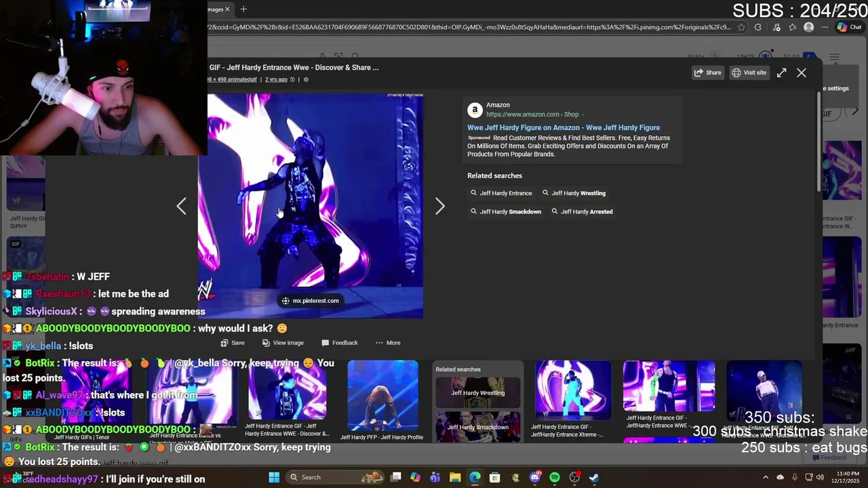Open Jeff Hardy Entrance GIF Xtreme thumbnail
Screen dimensions: 868x488
tap(573, 390)
